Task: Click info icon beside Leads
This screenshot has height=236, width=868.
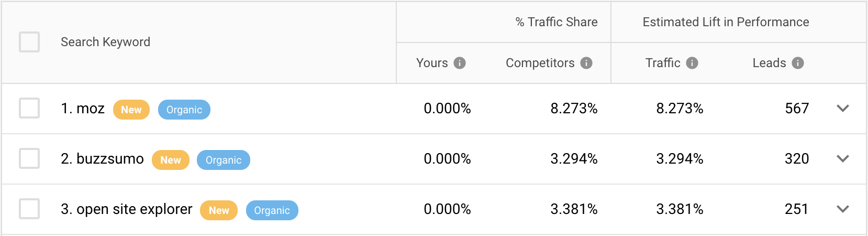Action: (x=798, y=63)
